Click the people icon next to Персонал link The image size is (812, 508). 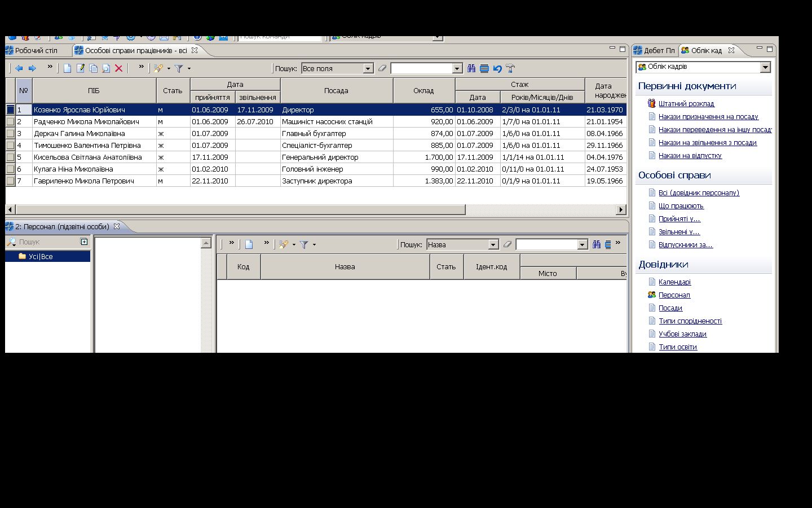[x=652, y=295]
